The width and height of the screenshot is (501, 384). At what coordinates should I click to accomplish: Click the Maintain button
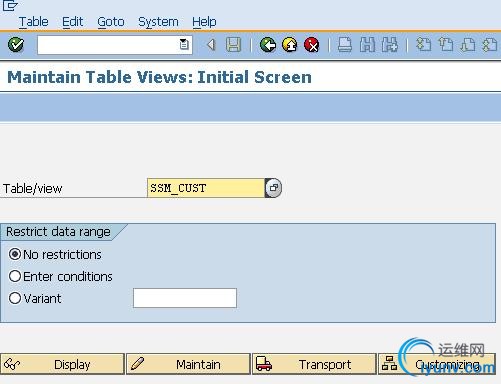click(x=188, y=364)
